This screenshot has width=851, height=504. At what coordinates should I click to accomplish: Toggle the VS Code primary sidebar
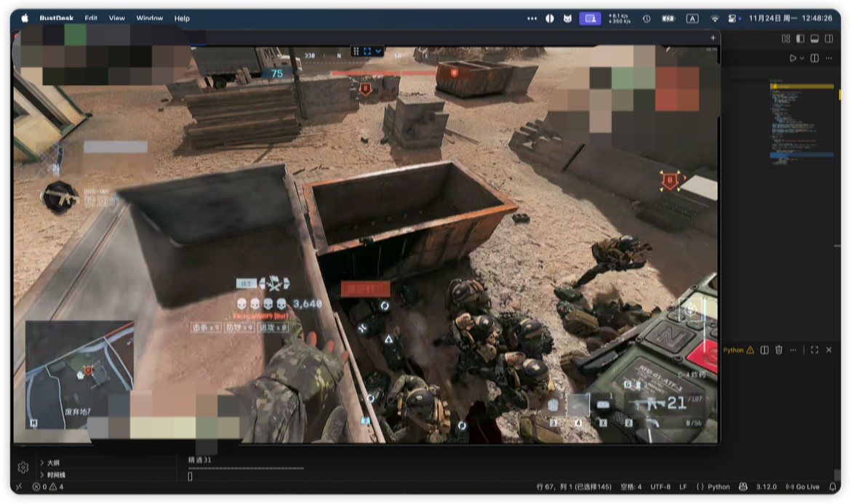click(800, 39)
